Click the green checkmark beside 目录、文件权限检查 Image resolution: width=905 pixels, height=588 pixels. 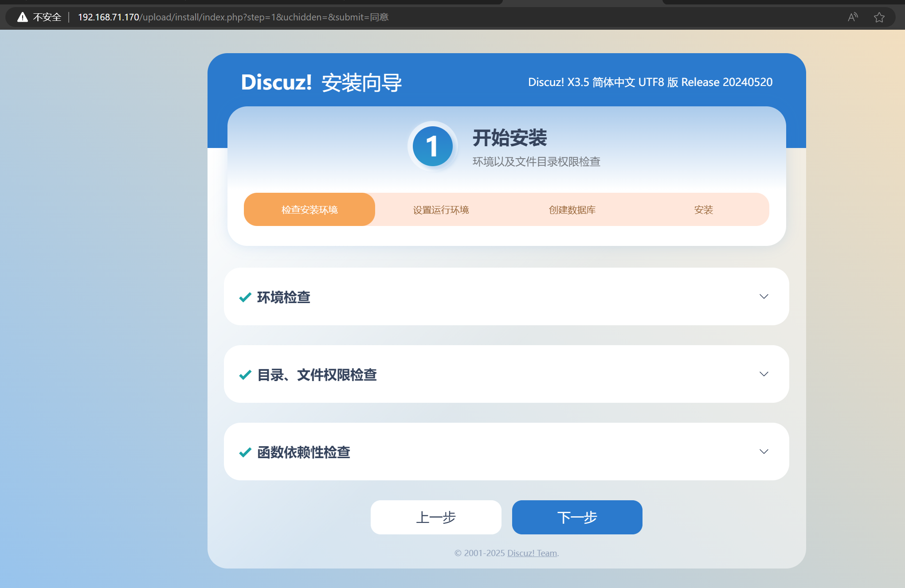coord(245,375)
